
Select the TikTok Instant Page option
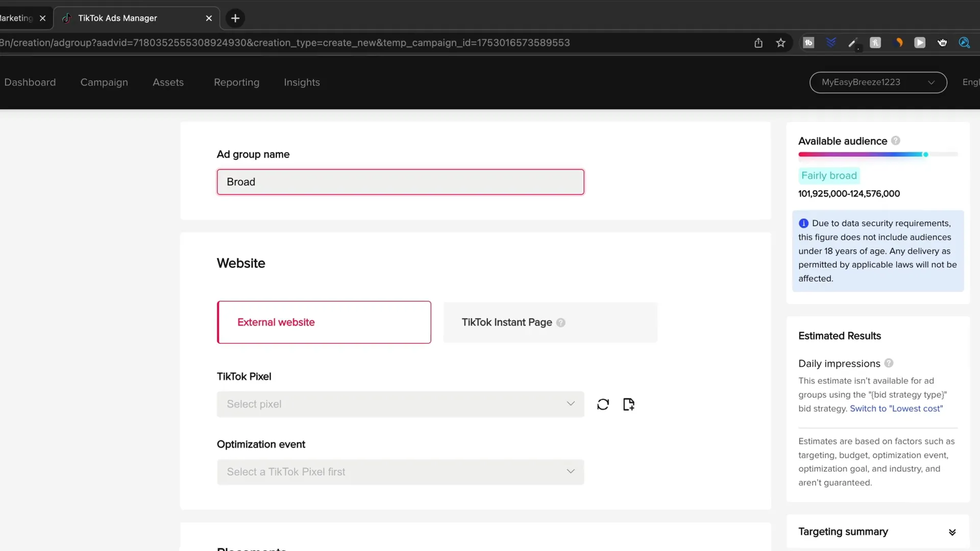tap(550, 322)
